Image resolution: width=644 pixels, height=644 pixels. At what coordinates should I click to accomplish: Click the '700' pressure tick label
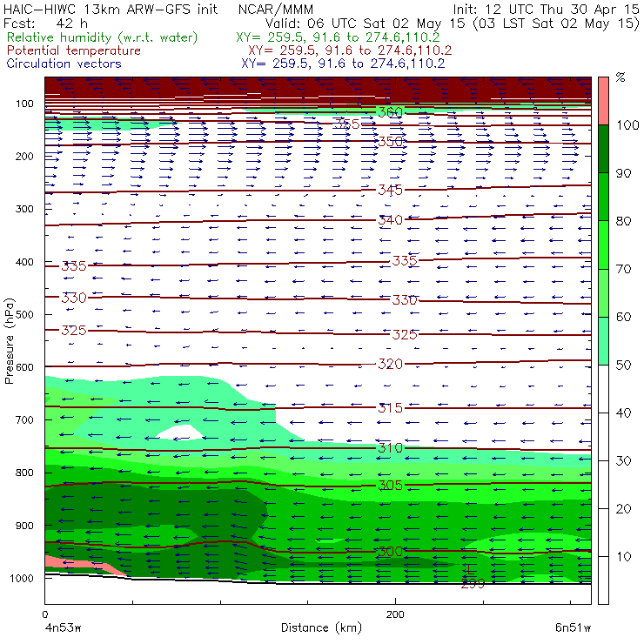pos(24,420)
